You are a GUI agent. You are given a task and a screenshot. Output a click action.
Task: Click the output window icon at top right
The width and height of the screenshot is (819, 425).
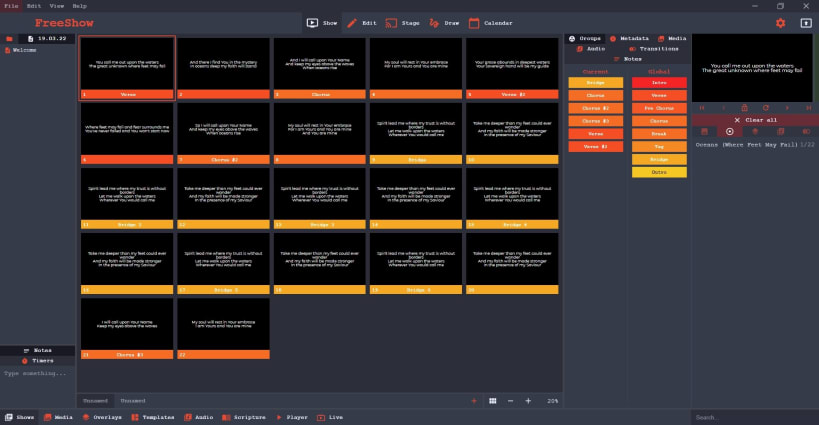coord(806,23)
